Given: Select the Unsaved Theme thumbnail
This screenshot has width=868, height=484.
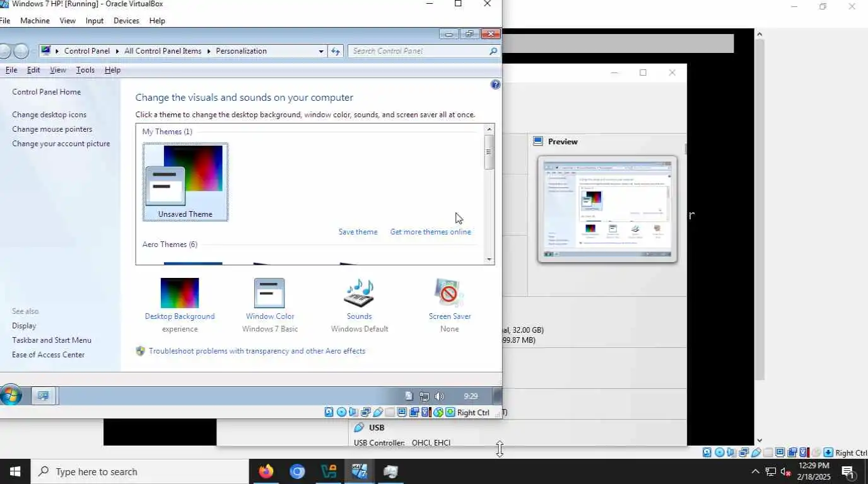Looking at the screenshot, I should (185, 182).
